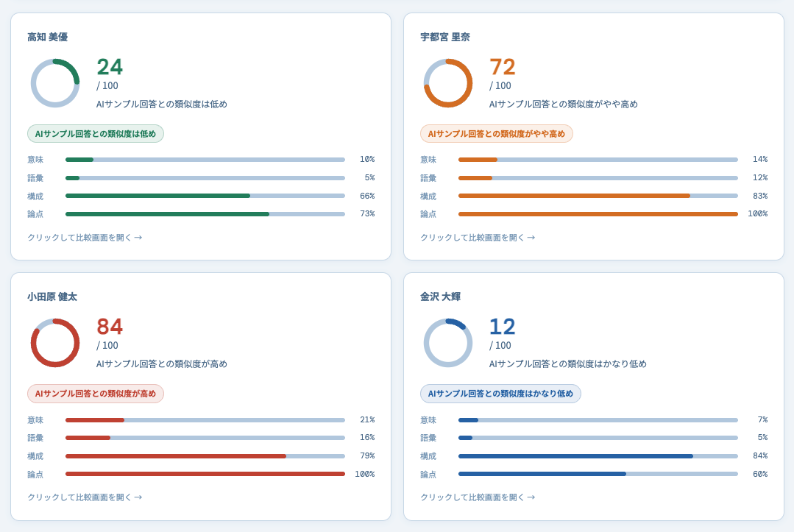Click the 79% value on 小田原 健太 card

tap(368, 456)
